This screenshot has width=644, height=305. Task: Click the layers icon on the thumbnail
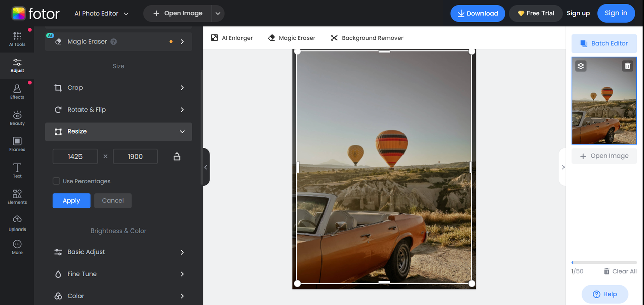point(581,66)
